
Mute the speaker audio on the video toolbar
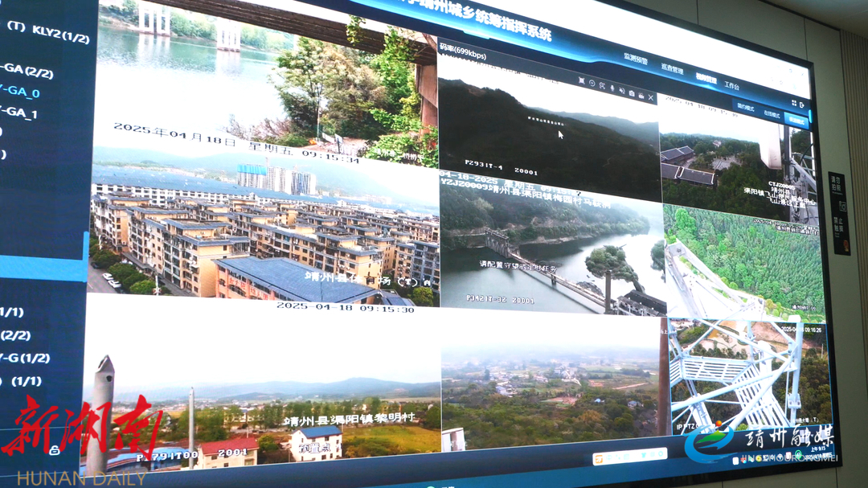pyautogui.click(x=621, y=91)
